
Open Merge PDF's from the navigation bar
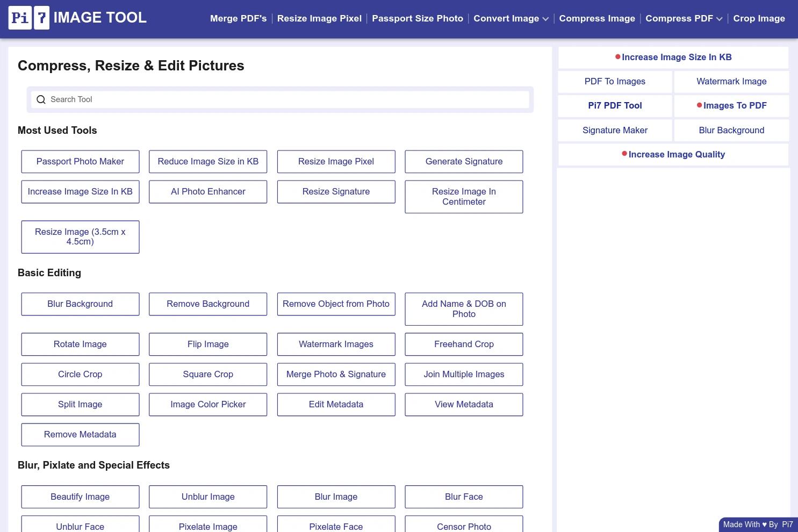pyautogui.click(x=238, y=18)
